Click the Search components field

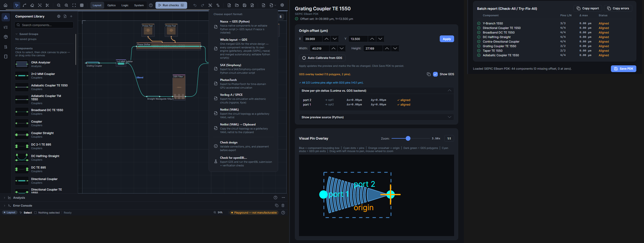44,25
